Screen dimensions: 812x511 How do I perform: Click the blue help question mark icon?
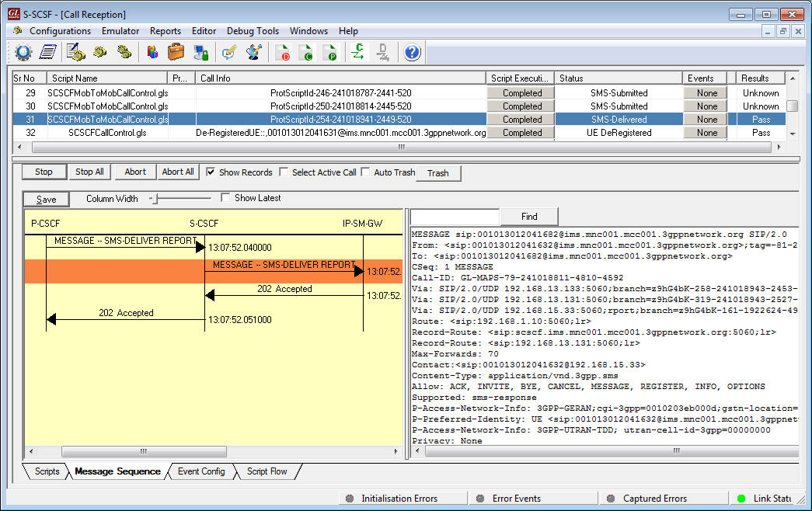[x=412, y=53]
